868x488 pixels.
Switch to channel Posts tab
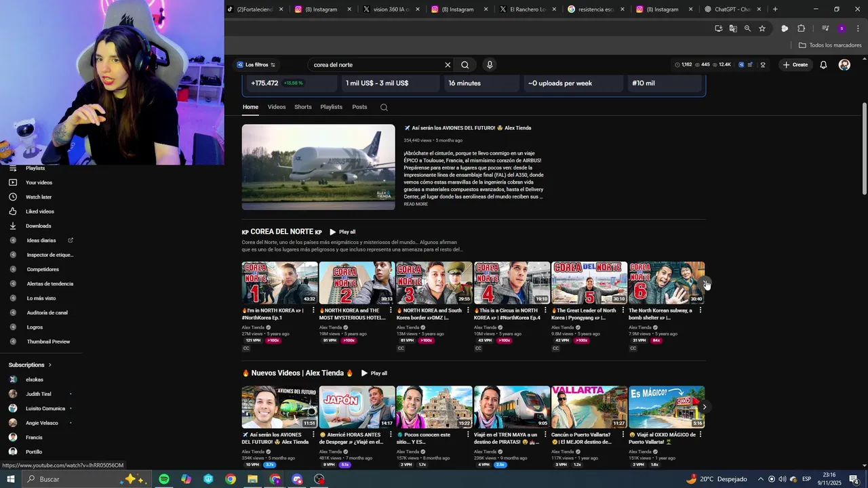pos(359,107)
